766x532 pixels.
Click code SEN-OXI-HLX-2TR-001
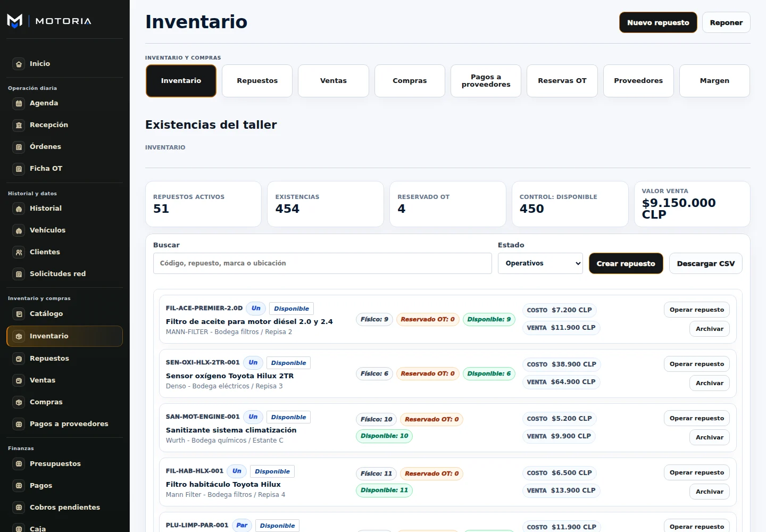(x=203, y=362)
